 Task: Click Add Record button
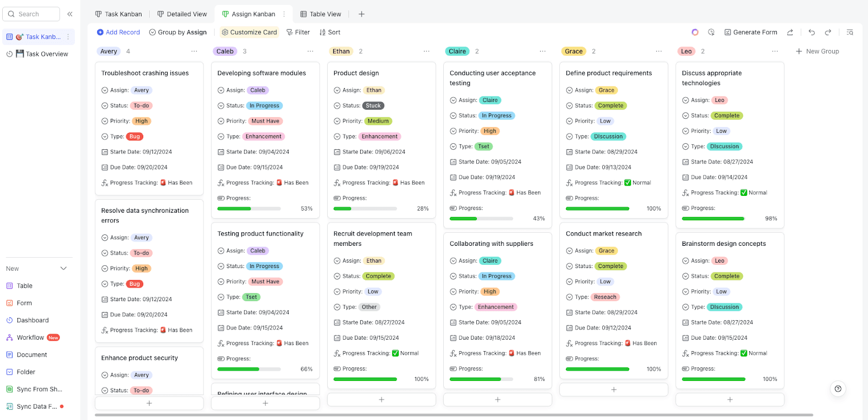[x=118, y=33]
